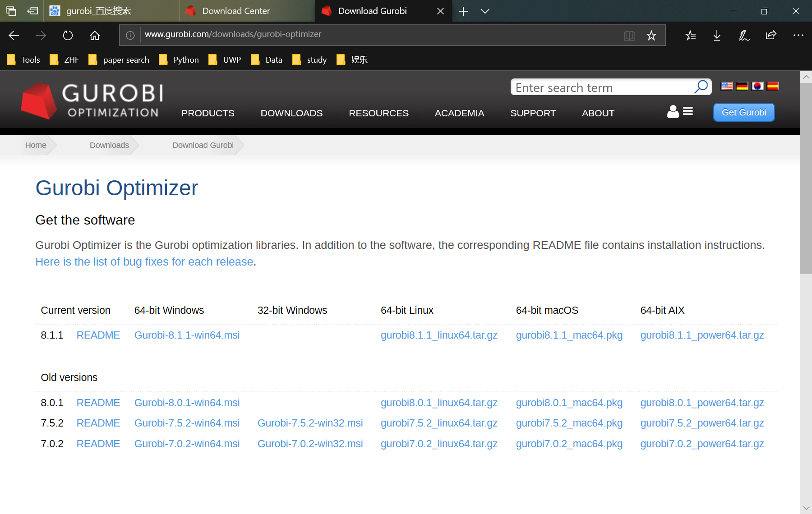Go to the browser Home page
This screenshot has width=812, height=514.
(x=94, y=35)
